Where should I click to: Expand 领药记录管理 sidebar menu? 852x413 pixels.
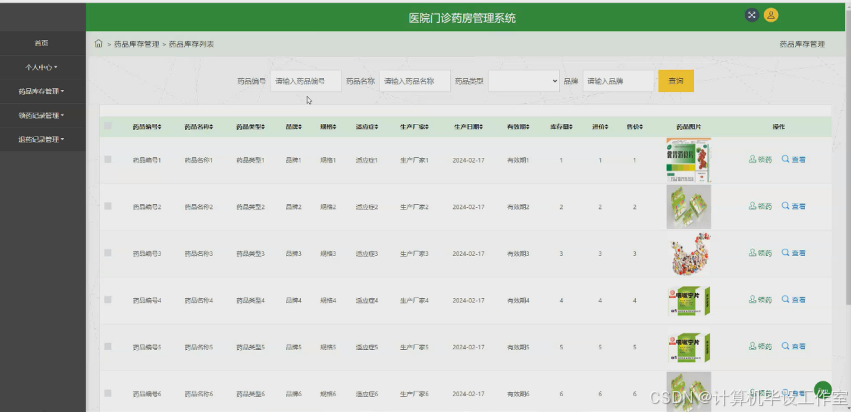(x=42, y=115)
